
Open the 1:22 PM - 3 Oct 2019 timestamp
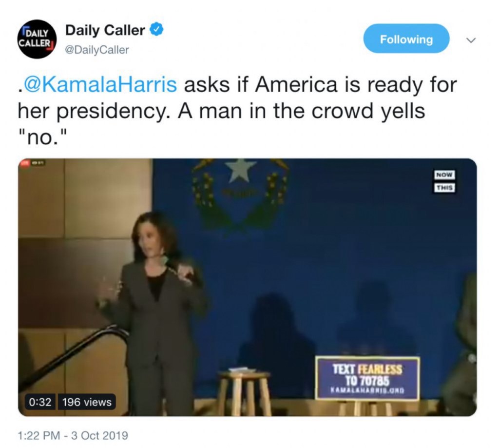[73, 435]
